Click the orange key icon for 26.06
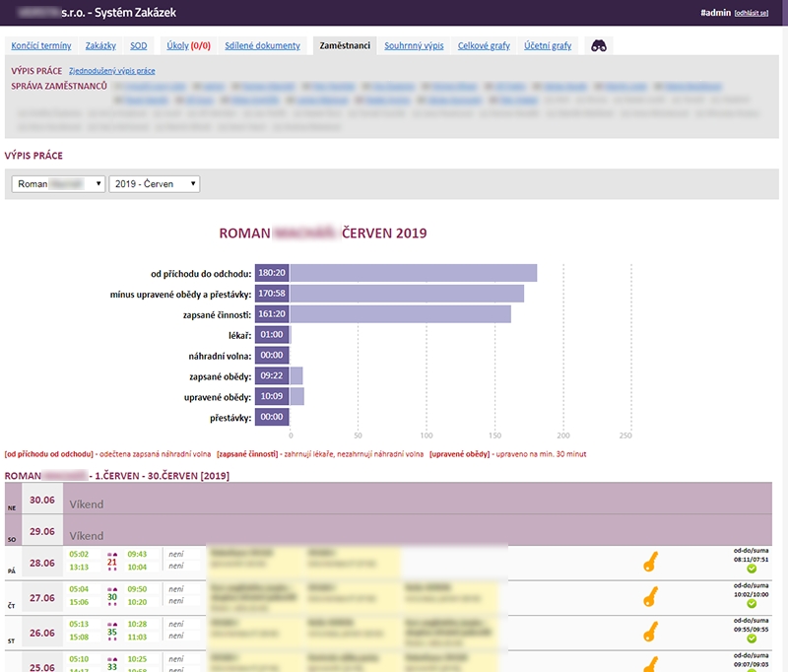This screenshot has height=672, width=788. [x=650, y=632]
